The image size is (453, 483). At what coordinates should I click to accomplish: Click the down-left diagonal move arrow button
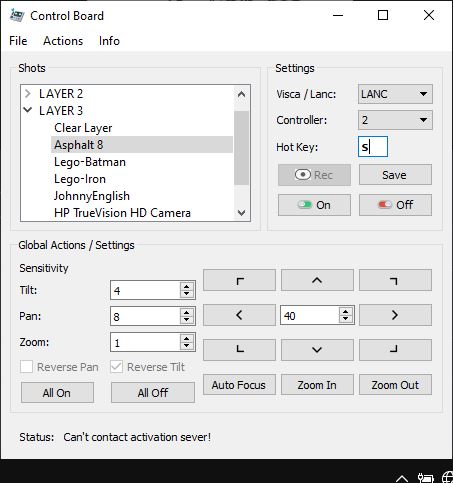click(x=239, y=350)
